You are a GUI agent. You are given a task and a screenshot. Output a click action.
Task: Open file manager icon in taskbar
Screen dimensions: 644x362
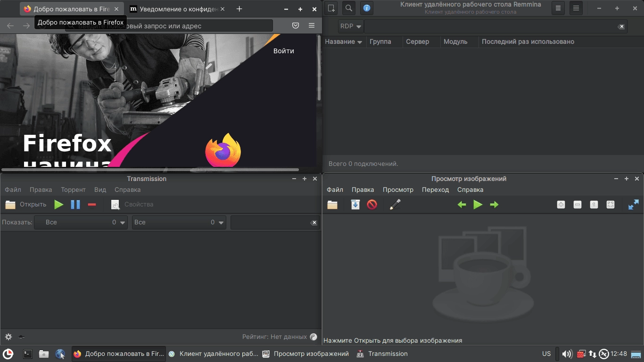click(x=44, y=354)
